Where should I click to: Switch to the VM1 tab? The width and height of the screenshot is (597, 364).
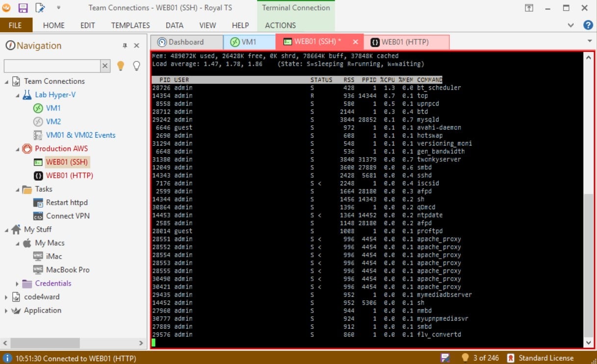click(x=249, y=42)
